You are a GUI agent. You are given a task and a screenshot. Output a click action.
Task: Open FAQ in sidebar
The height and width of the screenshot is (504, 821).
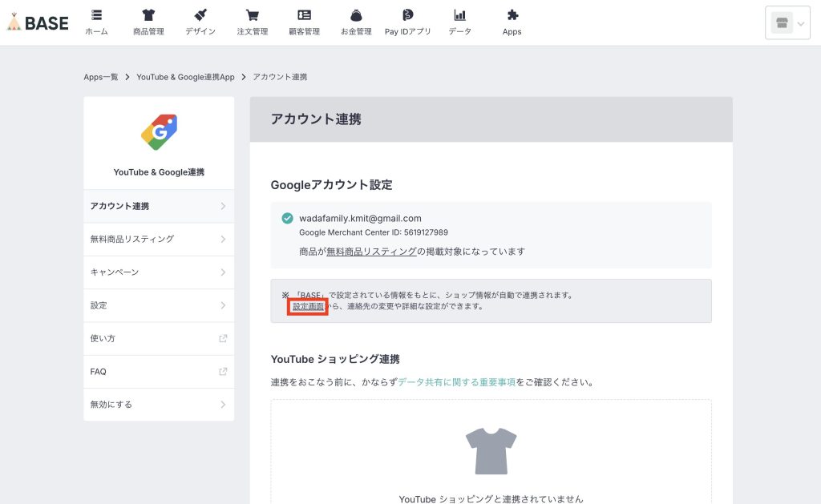(159, 372)
